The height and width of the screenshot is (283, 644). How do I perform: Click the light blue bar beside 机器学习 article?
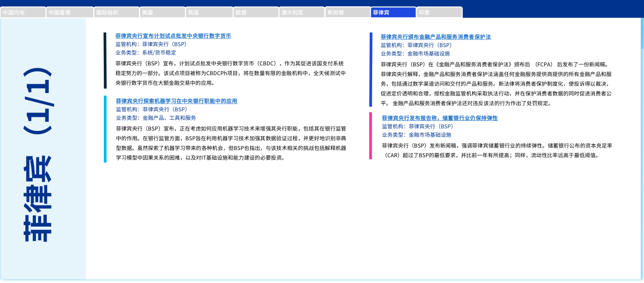click(x=105, y=129)
